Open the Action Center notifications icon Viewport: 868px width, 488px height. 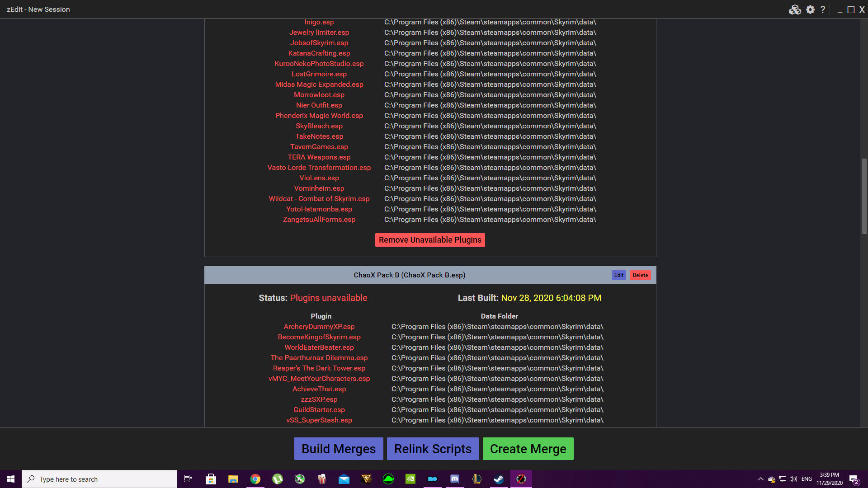(854, 479)
